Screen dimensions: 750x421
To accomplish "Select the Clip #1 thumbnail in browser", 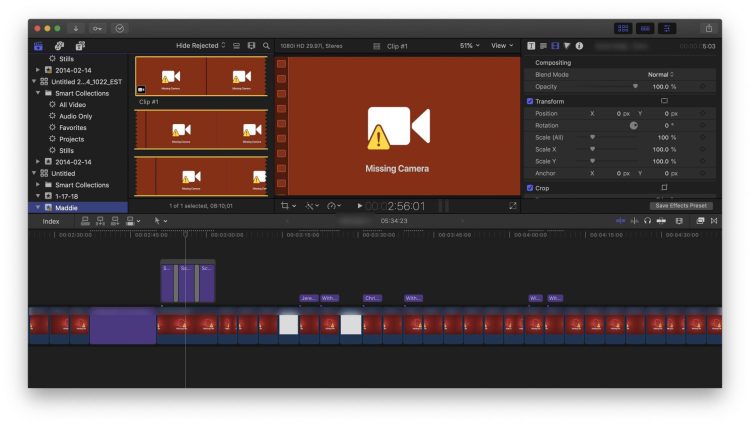I will [x=201, y=76].
